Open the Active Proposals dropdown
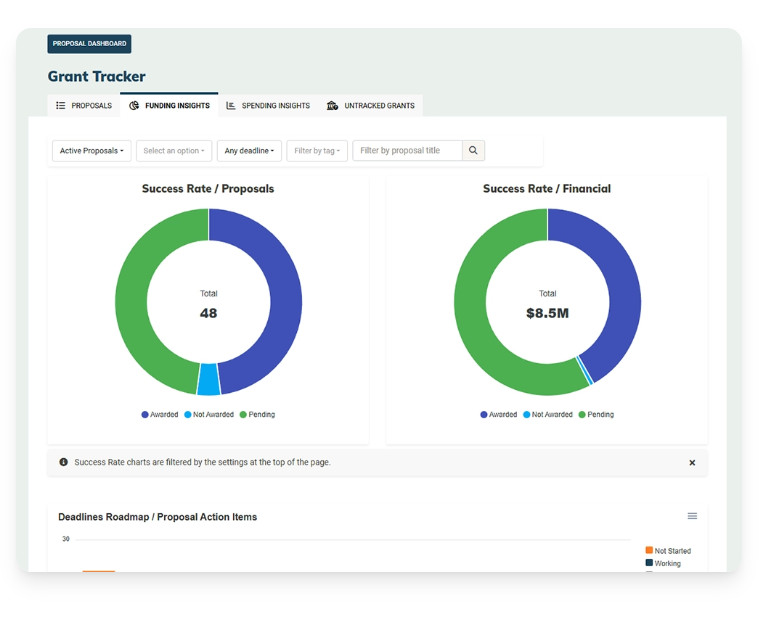This screenshot has width=763, height=618. pos(91,151)
